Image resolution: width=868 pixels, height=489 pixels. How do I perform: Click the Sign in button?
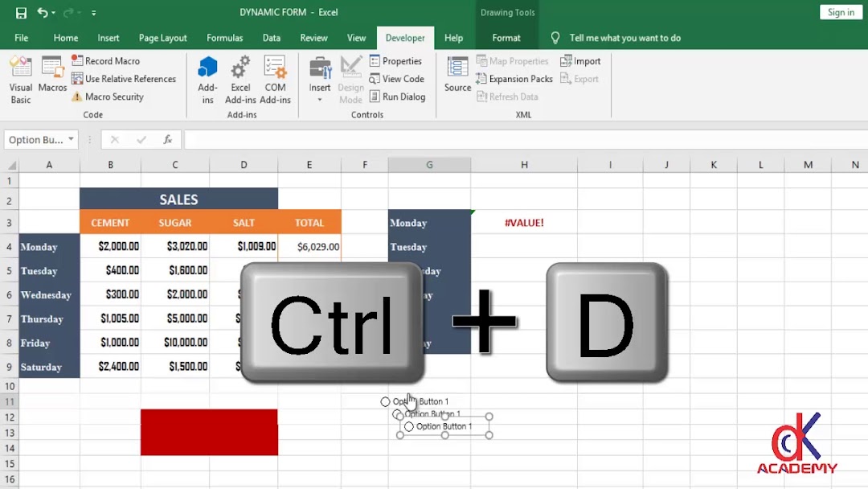click(841, 12)
